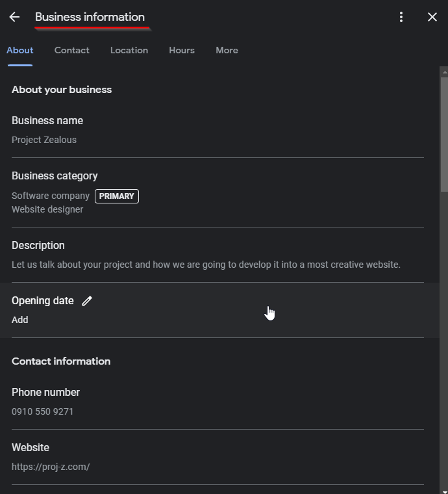Edit the phone number 0910 550 9271

click(x=43, y=411)
